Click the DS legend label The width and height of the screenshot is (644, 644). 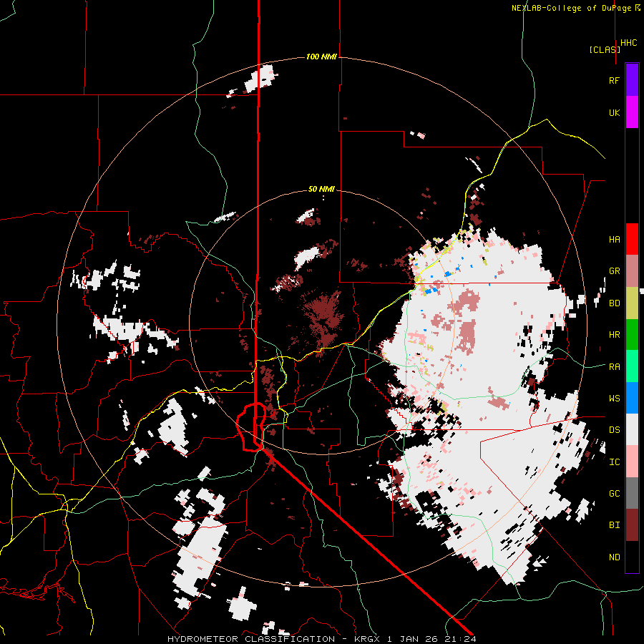(x=614, y=430)
